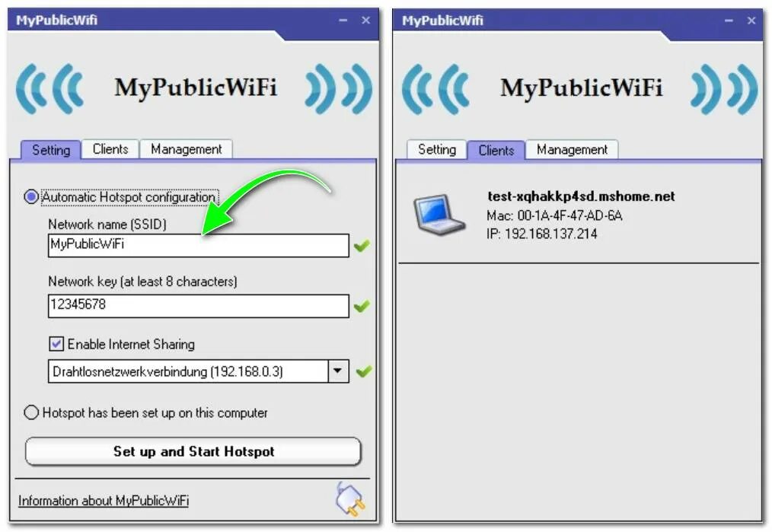Click green checkmark beside Network name field

(362, 245)
